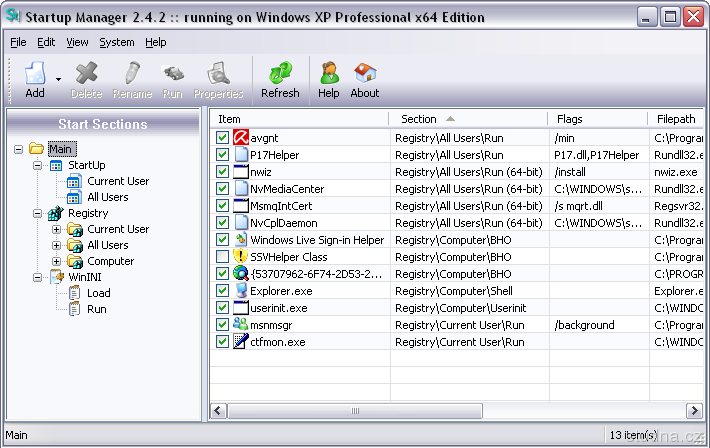The image size is (710, 448).
Task: Open Help from the toolbar icon
Action: (328, 73)
